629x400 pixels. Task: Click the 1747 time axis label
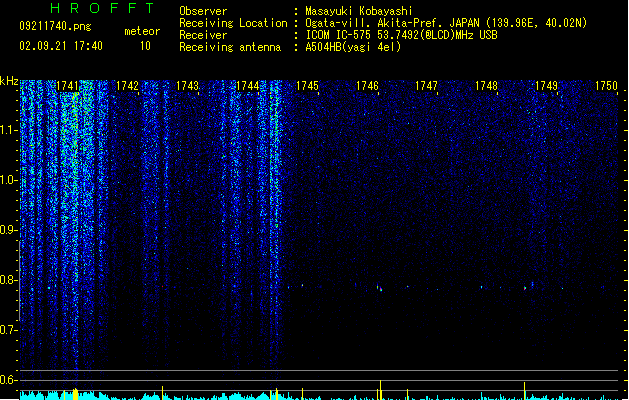tap(426, 86)
